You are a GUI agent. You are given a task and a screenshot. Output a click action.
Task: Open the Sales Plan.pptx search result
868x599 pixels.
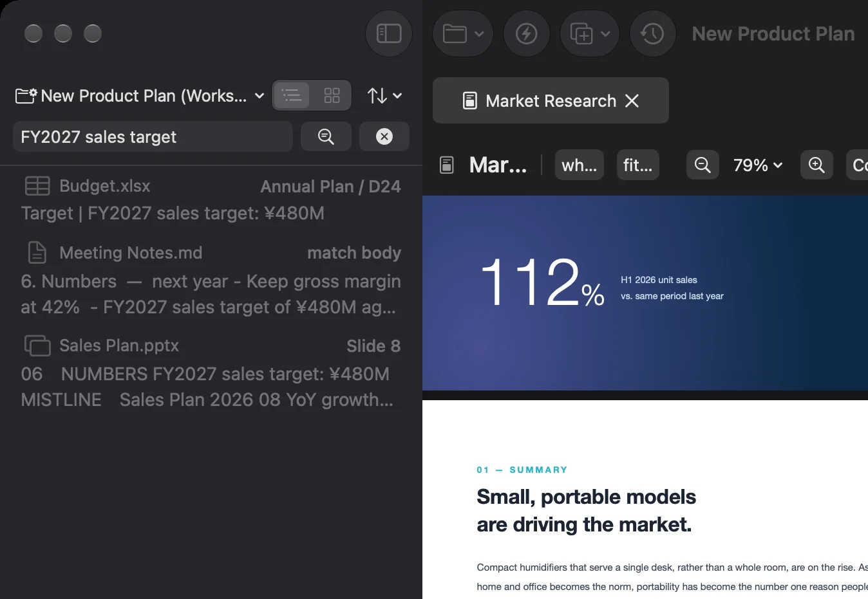tap(211, 372)
